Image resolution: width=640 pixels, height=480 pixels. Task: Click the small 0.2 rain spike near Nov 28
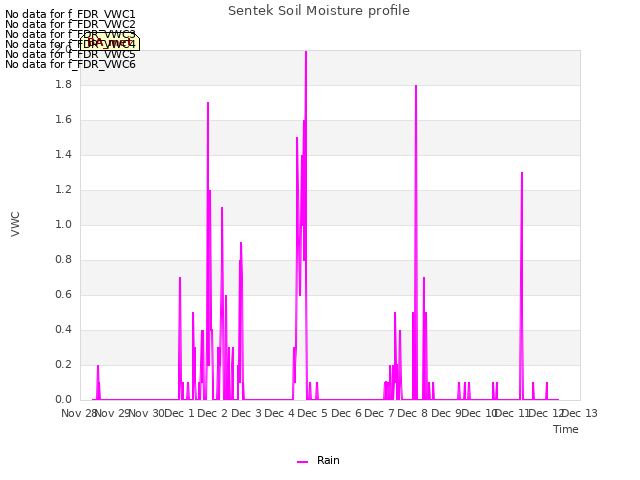[x=98, y=367]
